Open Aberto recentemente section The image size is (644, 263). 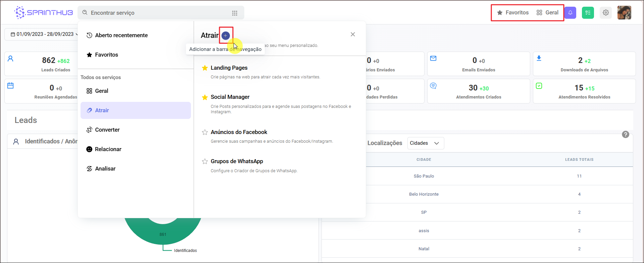[121, 35]
